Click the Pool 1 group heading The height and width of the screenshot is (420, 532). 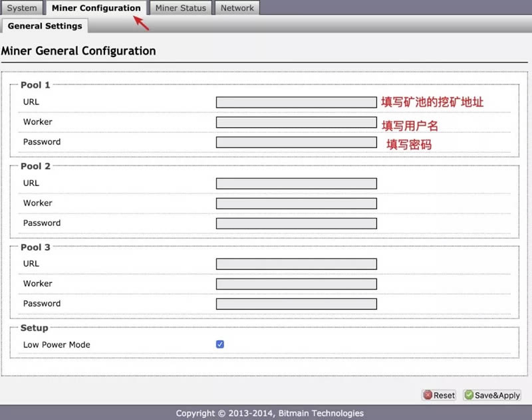35,85
